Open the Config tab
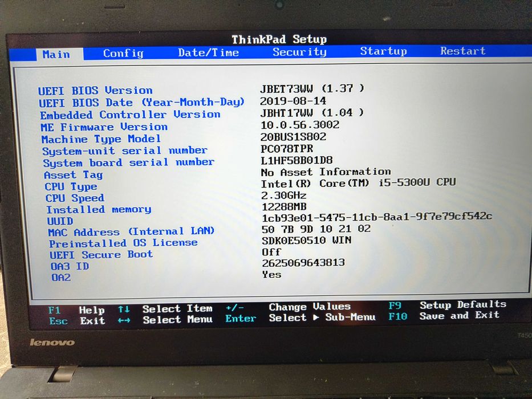The width and height of the screenshot is (532, 399). pos(123,53)
